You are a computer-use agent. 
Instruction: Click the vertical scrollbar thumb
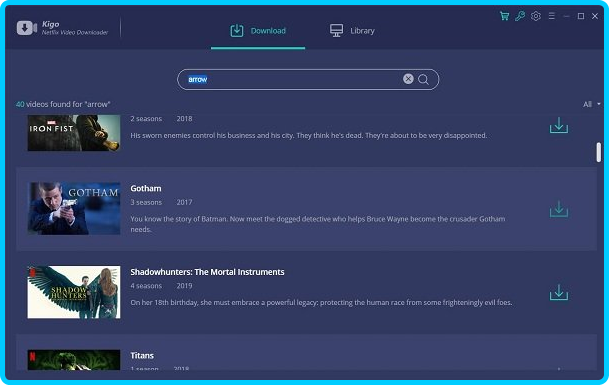[599, 152]
